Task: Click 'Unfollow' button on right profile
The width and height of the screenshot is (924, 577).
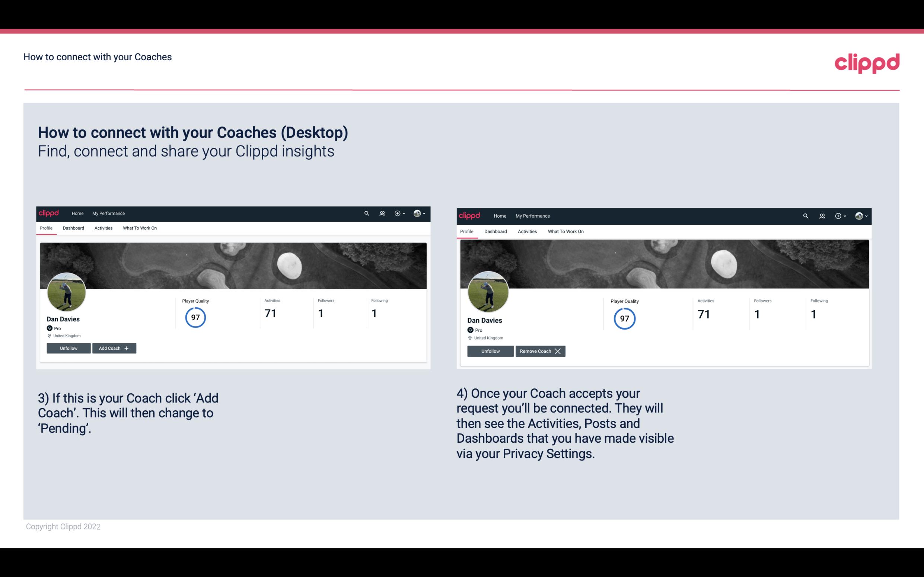Action: pyautogui.click(x=490, y=350)
